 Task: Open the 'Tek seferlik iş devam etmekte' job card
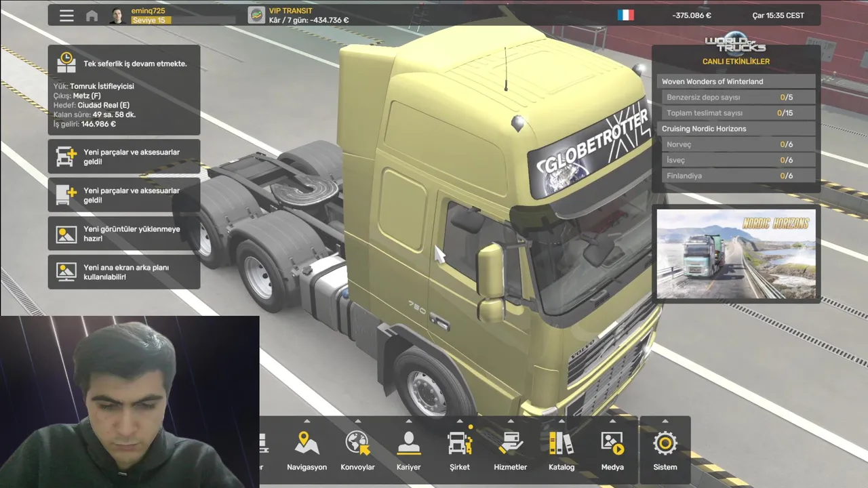pos(124,90)
